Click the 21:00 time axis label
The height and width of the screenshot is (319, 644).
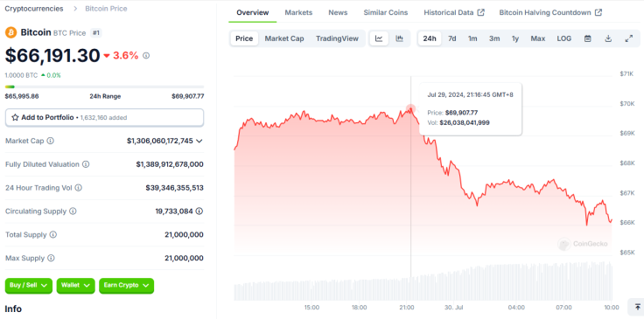point(407,308)
